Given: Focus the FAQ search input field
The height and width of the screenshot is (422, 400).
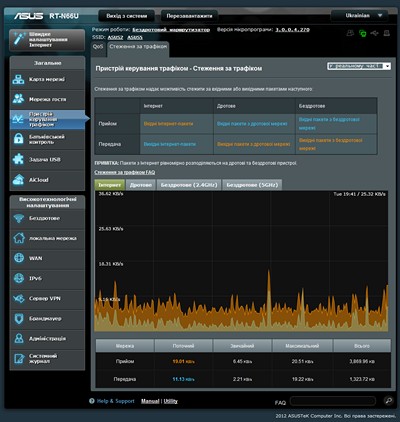Looking at the screenshot, I should point(333,401).
